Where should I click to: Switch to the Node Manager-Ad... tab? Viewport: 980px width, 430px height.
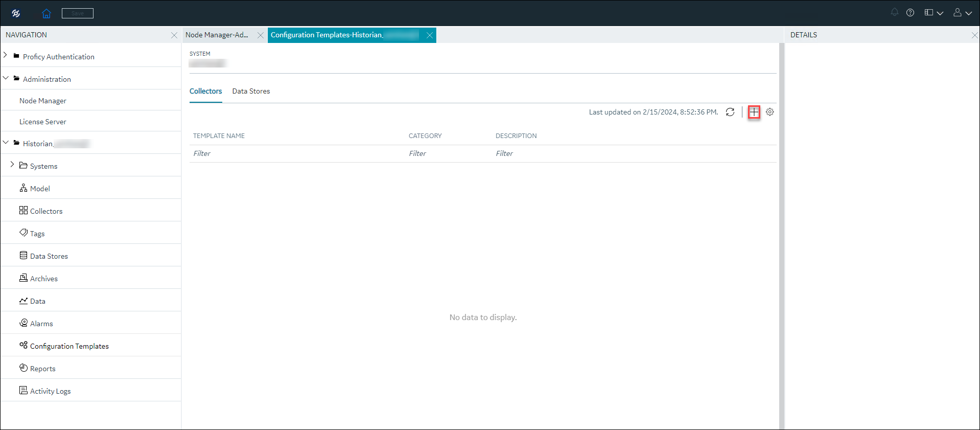click(x=217, y=35)
